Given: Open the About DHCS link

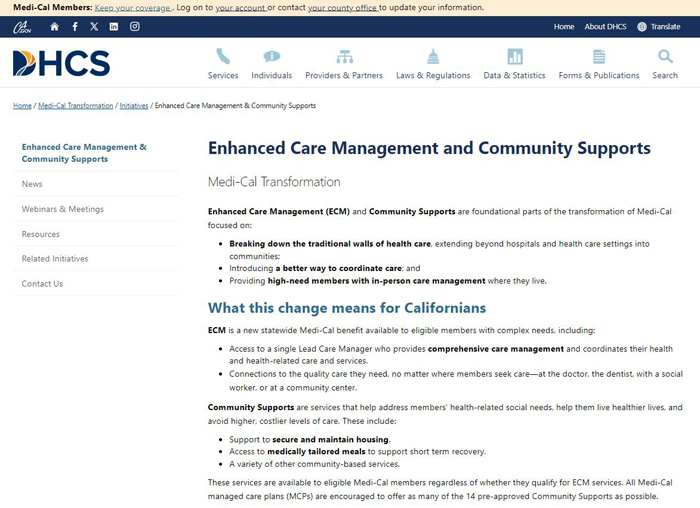Looking at the screenshot, I should coord(605,27).
